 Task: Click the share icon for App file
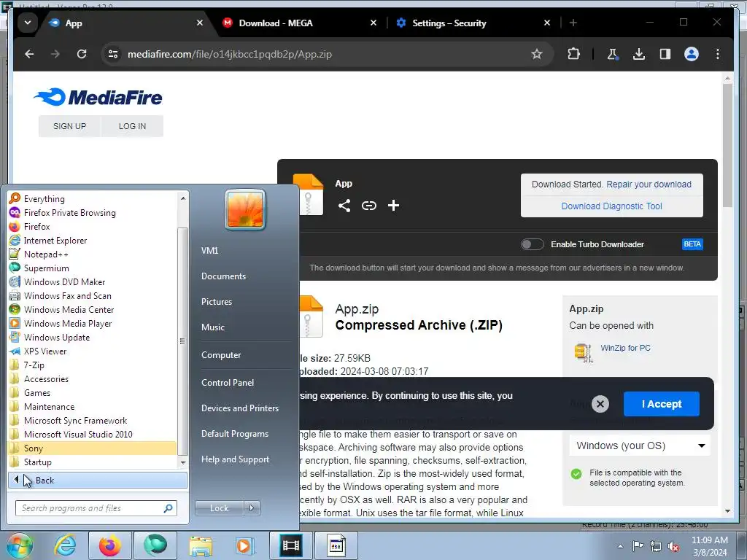(344, 206)
